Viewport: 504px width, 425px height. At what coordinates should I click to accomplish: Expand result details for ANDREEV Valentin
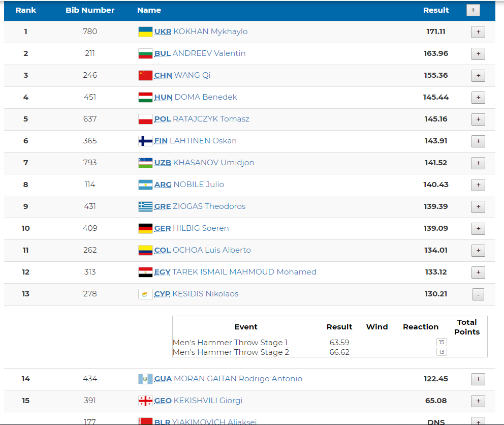click(x=478, y=54)
